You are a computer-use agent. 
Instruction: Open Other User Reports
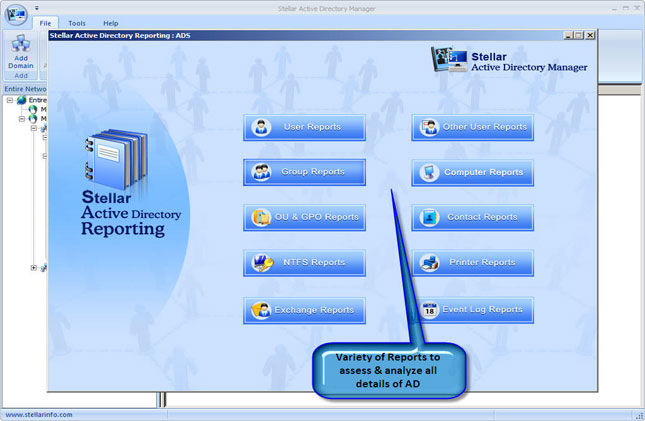tap(473, 127)
